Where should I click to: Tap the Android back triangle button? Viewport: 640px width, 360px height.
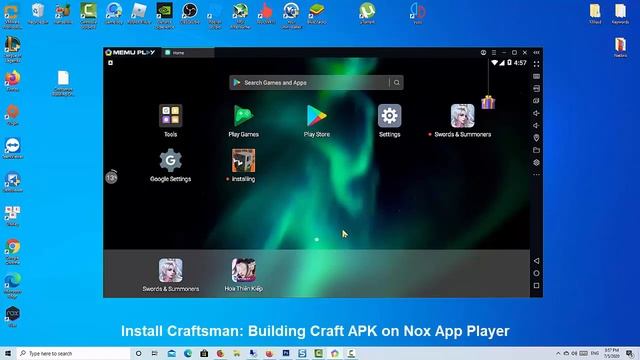[536, 261]
